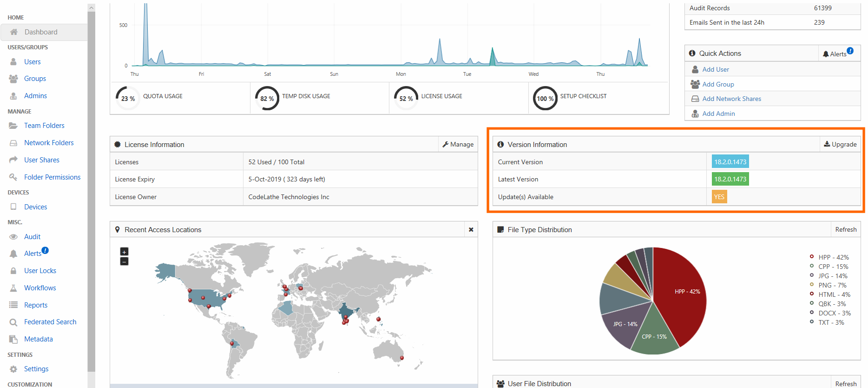
Task: Open Team Folders via folder icon
Action: [x=13, y=126]
